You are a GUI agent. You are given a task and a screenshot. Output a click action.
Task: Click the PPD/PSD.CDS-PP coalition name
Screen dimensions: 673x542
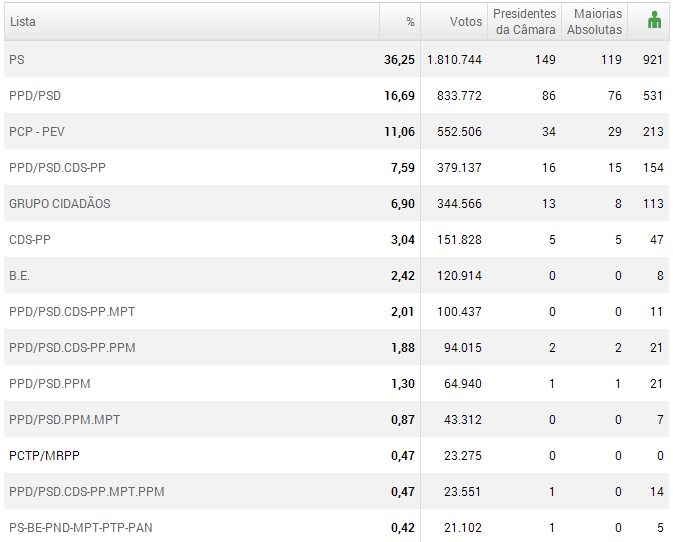pos(57,168)
